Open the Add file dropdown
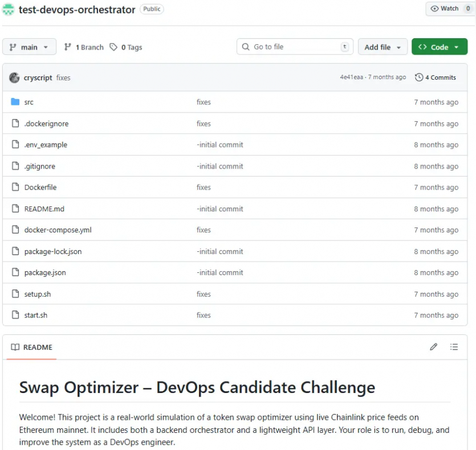The height and width of the screenshot is (450, 476). [382, 47]
